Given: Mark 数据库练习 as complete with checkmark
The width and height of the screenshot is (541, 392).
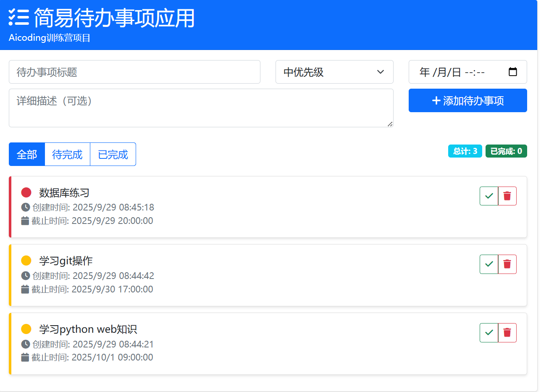Looking at the screenshot, I should [489, 196].
